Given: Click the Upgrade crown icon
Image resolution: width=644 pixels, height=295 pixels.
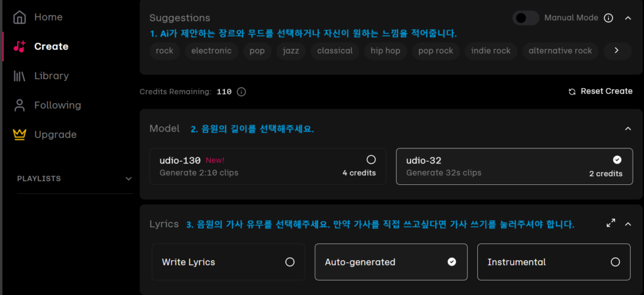Looking at the screenshot, I should pyautogui.click(x=19, y=135).
